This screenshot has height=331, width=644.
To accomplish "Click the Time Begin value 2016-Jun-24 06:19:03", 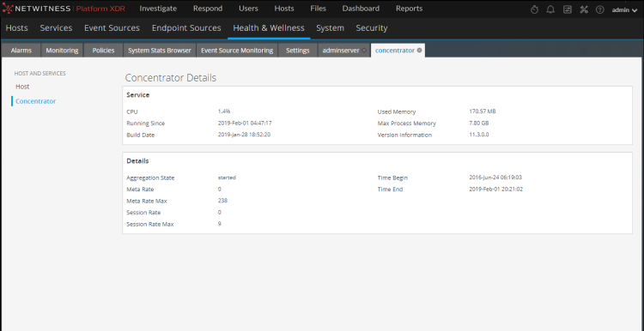I will pos(495,178).
